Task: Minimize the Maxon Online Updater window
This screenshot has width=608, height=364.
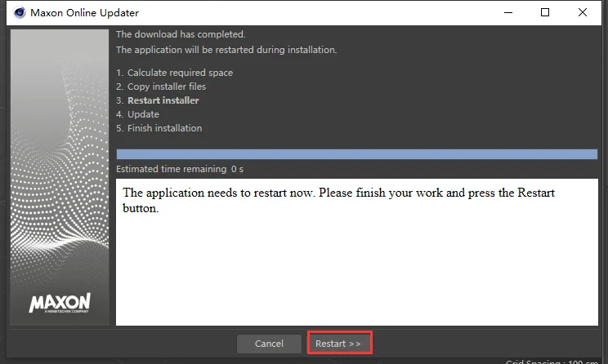Action: 508,12
